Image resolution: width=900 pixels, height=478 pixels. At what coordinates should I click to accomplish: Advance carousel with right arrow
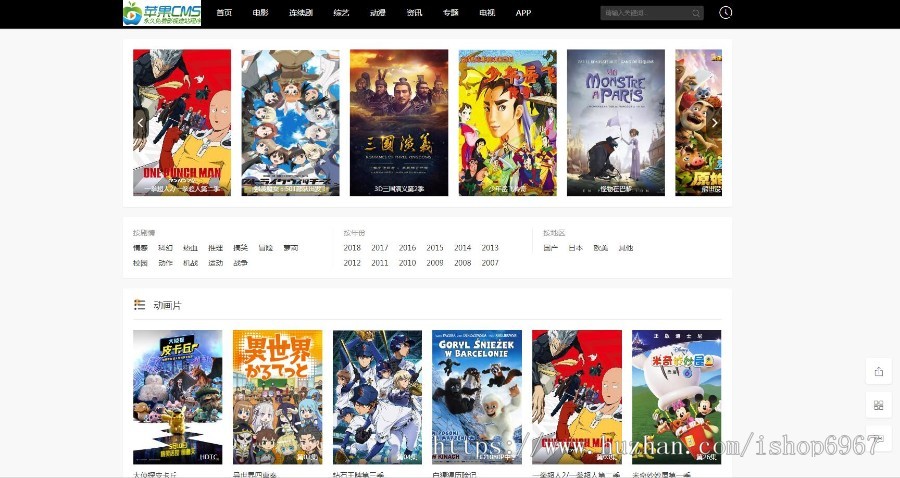(715, 123)
